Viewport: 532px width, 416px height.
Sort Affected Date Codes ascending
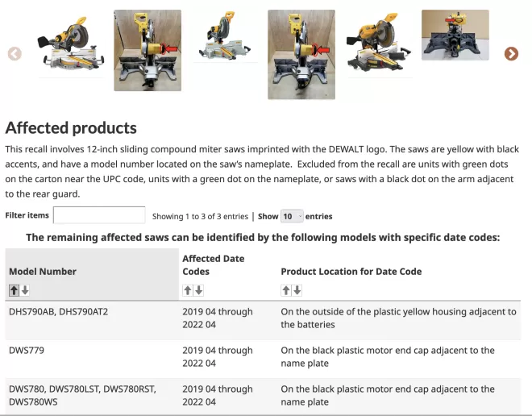click(x=188, y=290)
